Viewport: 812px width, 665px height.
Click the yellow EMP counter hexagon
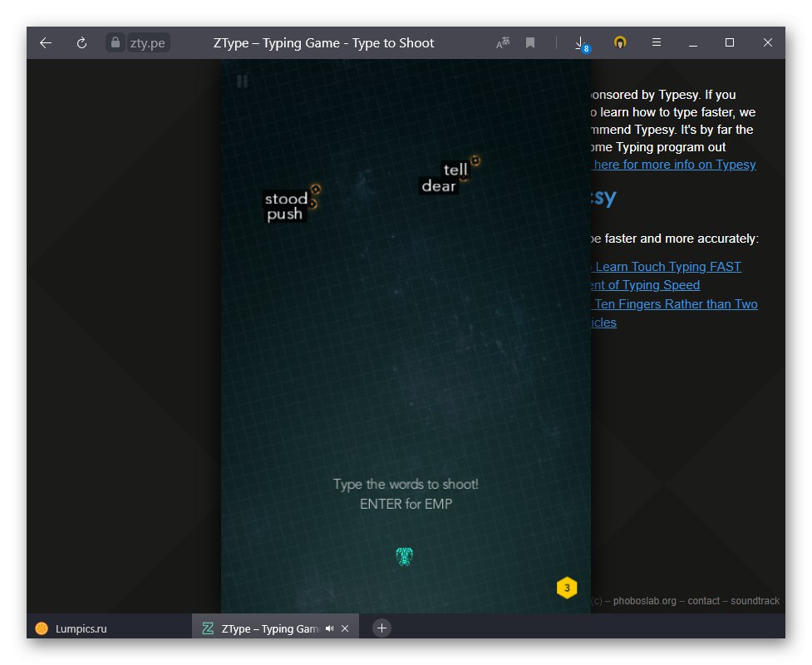[x=567, y=588]
